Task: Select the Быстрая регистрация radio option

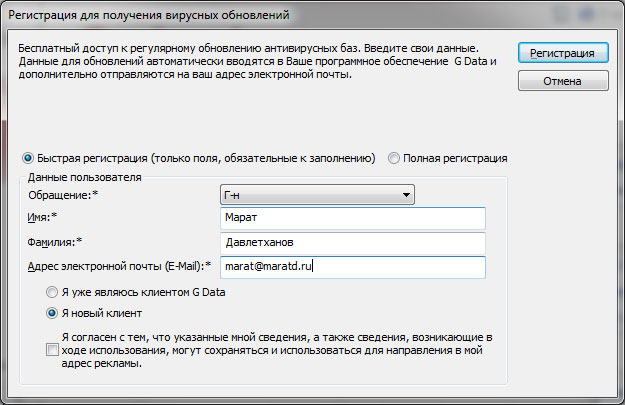Action: click(x=27, y=158)
